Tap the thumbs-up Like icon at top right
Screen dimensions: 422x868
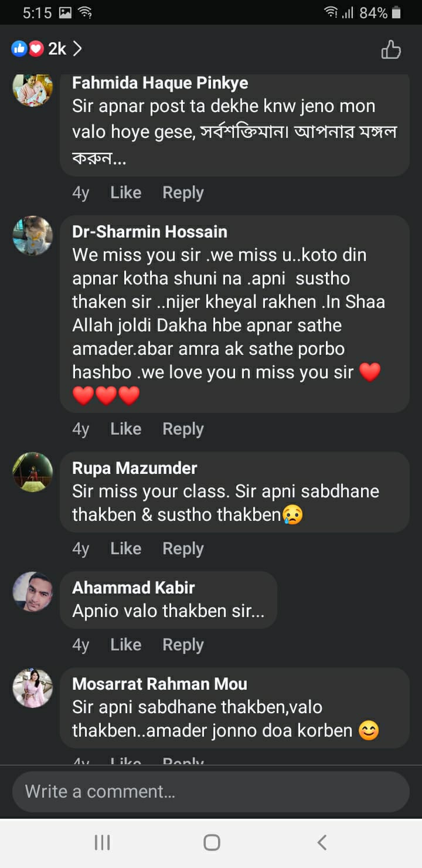coord(391,49)
